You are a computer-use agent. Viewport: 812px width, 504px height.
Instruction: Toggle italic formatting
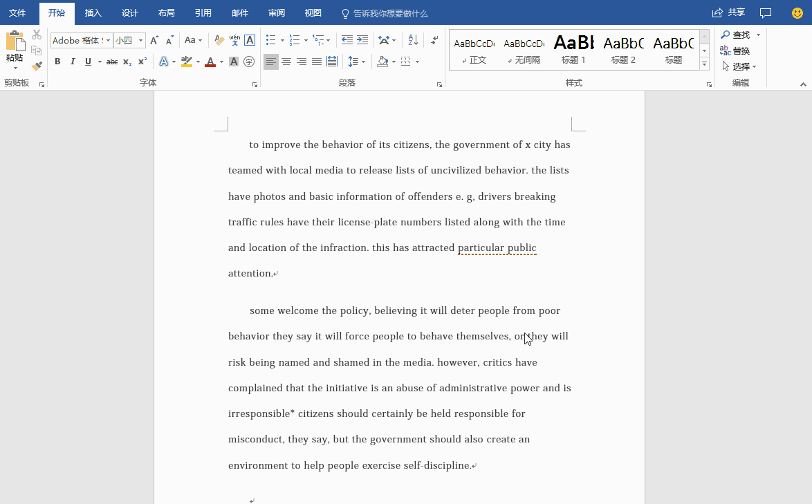coord(73,62)
